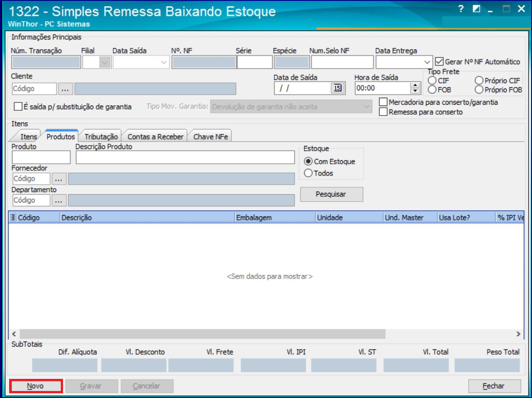Image resolution: width=532 pixels, height=398 pixels.
Task: Click the Fechar button
Action: point(495,386)
